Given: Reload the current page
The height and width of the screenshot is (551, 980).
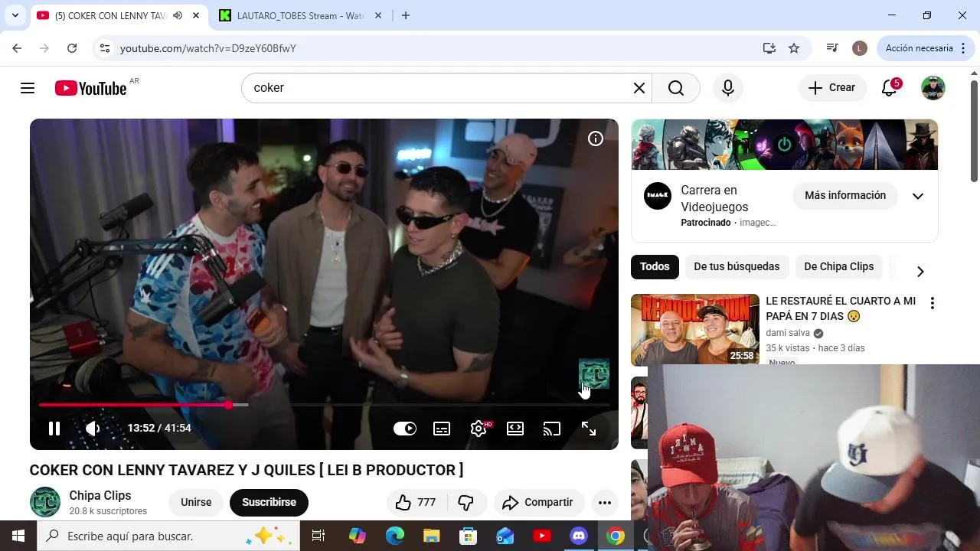Looking at the screenshot, I should 72,48.
